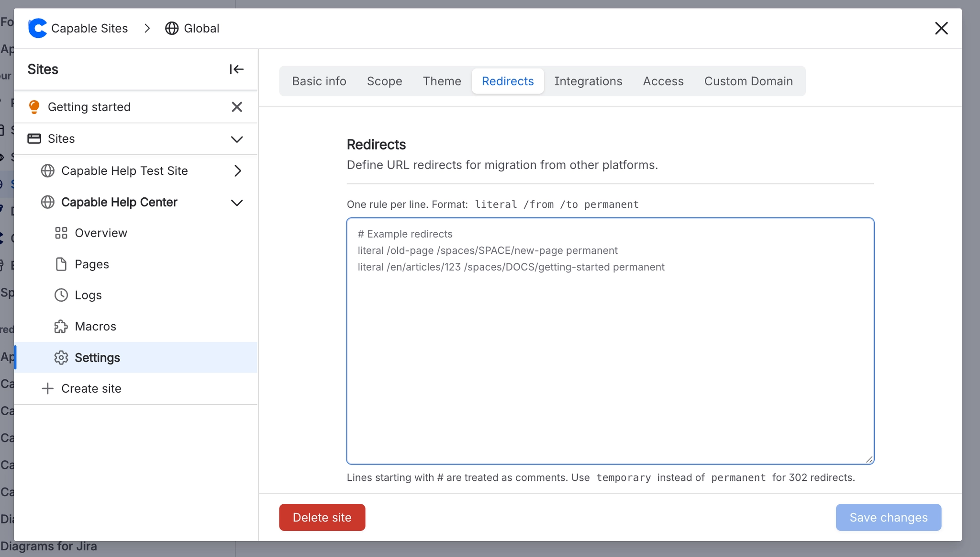
Task: Click the Getting started lightbulb icon
Action: [34, 107]
